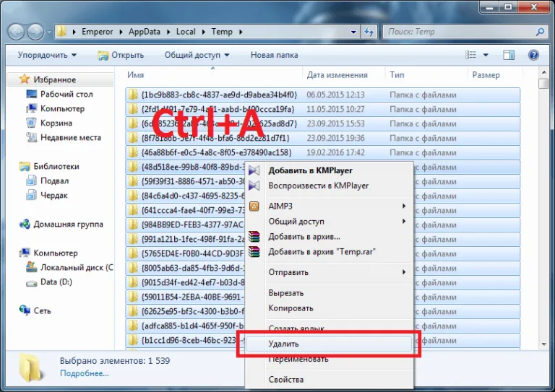Click the WinRAR icon beside Temp.rar entry
The width and height of the screenshot is (555, 392).
tap(254, 252)
